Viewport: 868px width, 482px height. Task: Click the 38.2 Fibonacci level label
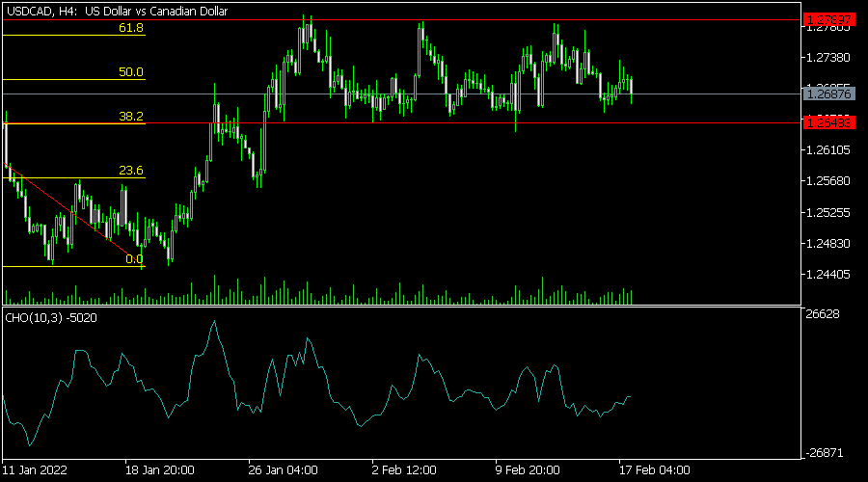click(x=130, y=117)
